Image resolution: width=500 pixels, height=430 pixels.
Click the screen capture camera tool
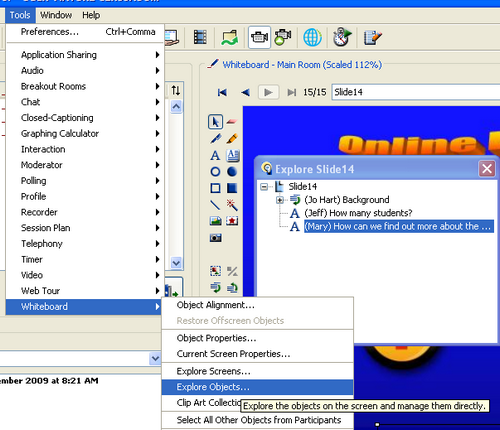[215, 238]
